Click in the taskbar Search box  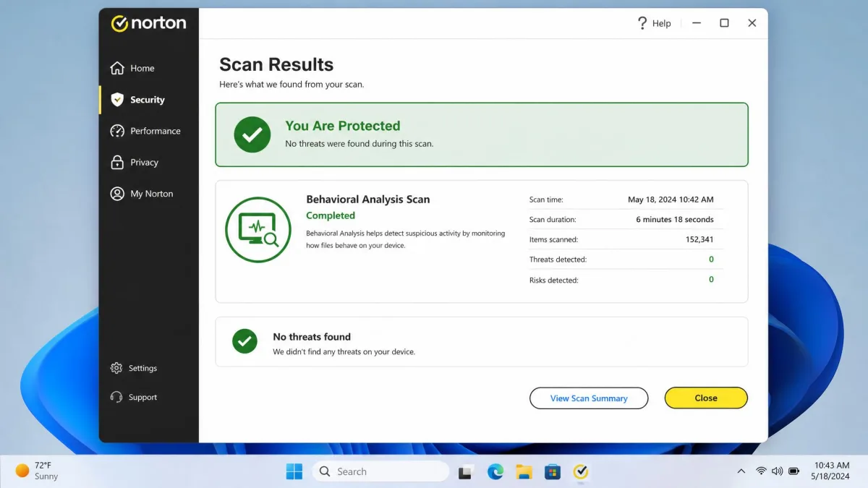(380, 471)
